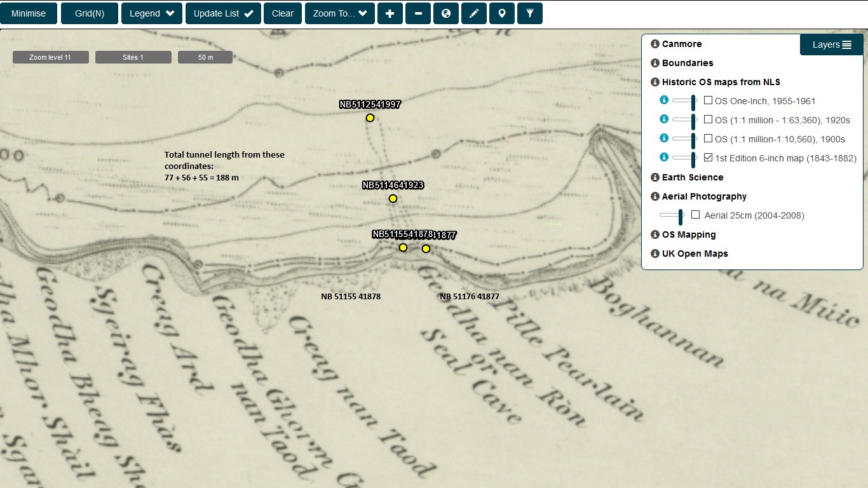
Task: Click info icon beside 1st Edition 6-inch map
Action: click(664, 158)
